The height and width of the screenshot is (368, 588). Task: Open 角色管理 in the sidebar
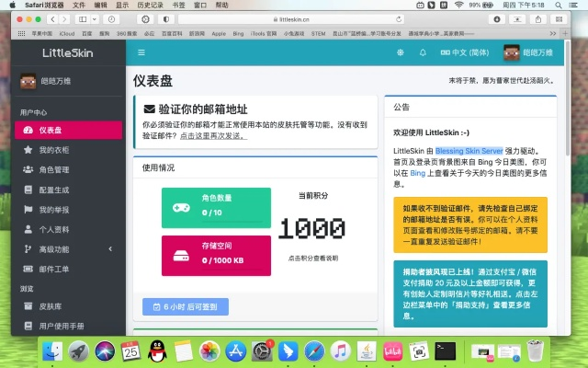(x=68, y=169)
